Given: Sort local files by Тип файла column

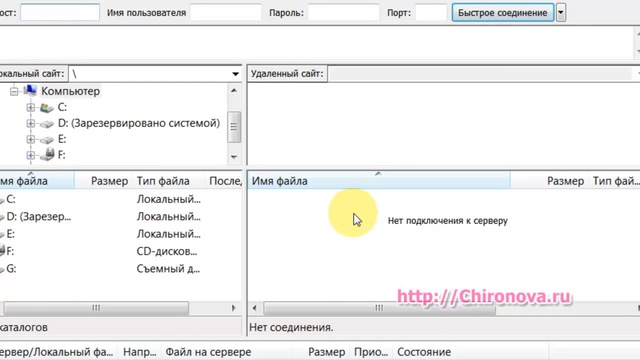Looking at the screenshot, I should click(167, 181).
